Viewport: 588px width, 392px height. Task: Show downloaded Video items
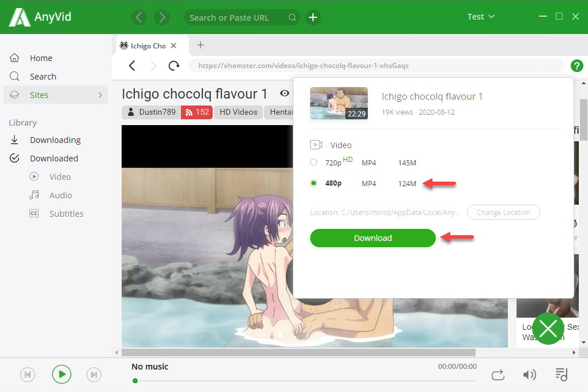tap(60, 176)
